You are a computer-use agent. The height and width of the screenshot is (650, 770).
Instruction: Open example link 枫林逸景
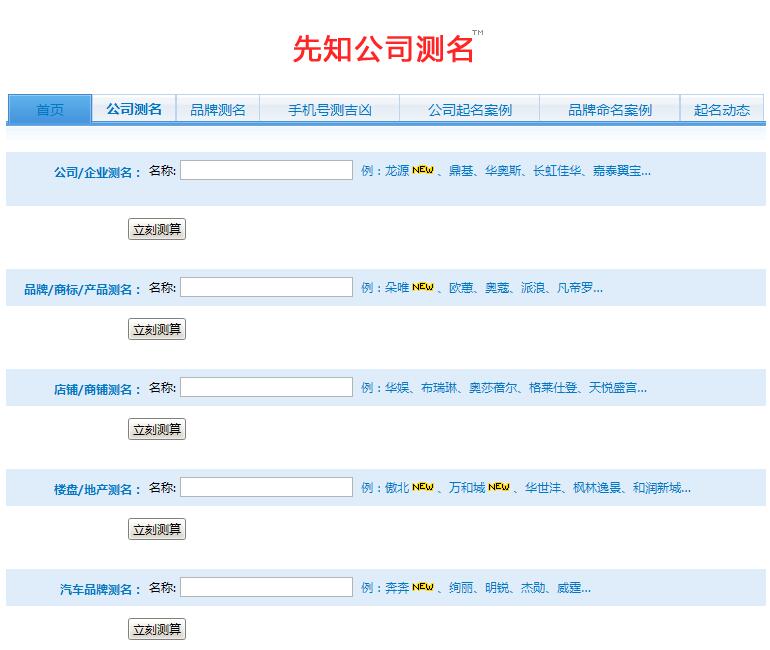click(x=597, y=488)
